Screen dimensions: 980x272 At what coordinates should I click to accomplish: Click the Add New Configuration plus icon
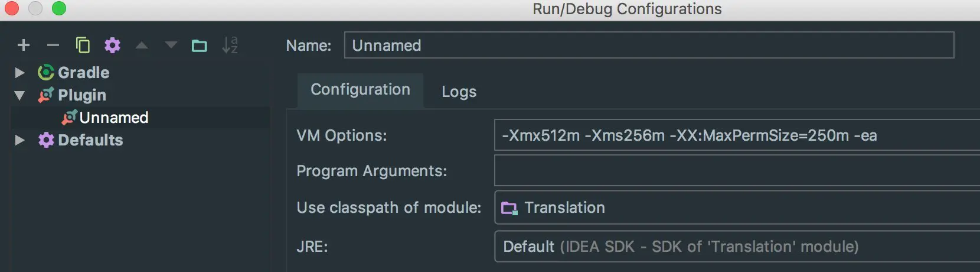point(24,46)
